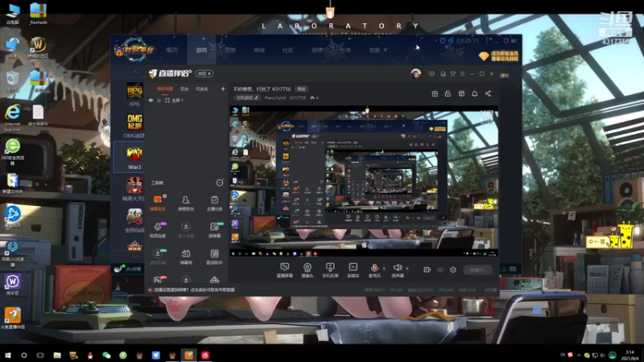The image size is (644, 362).
Task: Open the 读弹幕 read-danmaku tool
Action: pos(214,230)
